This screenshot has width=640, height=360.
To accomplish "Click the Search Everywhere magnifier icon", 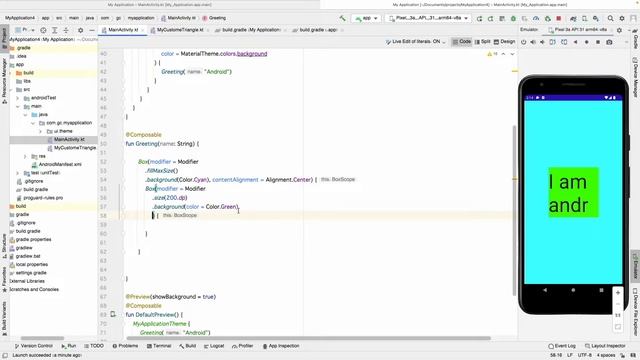I will [610, 18].
